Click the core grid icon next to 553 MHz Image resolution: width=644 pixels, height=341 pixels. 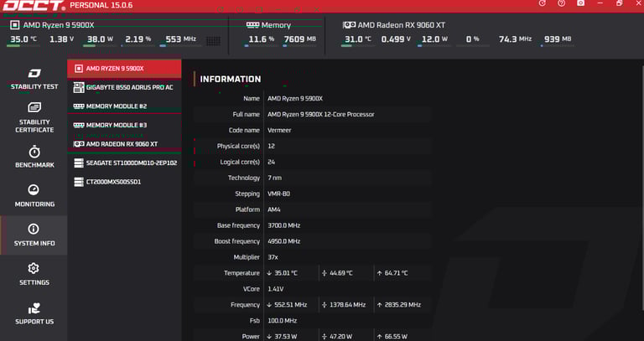(x=213, y=40)
